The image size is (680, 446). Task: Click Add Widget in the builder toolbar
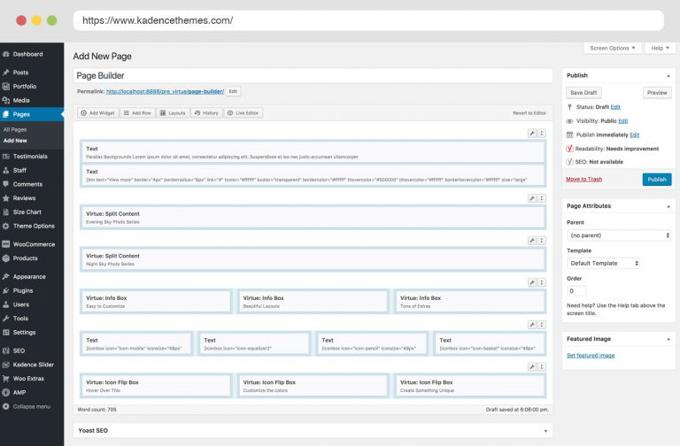coord(97,113)
